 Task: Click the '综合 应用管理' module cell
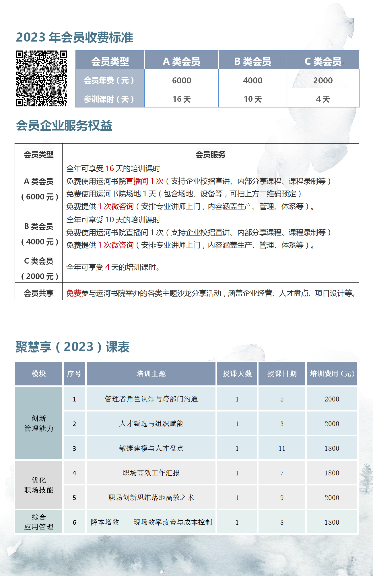[39, 522]
